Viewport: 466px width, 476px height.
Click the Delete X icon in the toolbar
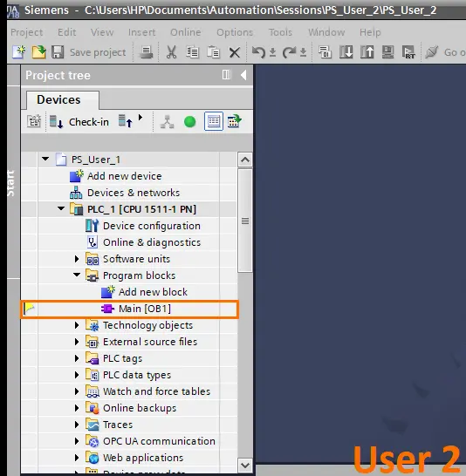pyautogui.click(x=234, y=52)
